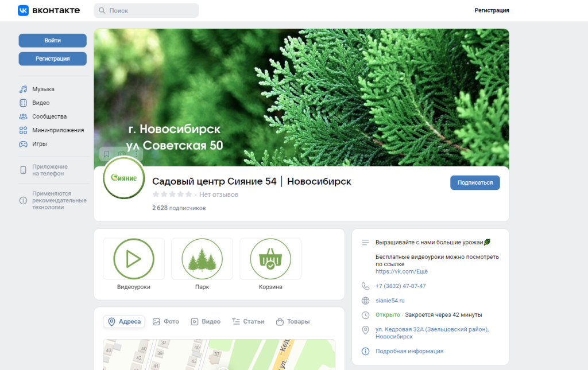The width and height of the screenshot is (588, 370).
Task: Click the Сообщества sidebar label
Action: pos(49,116)
